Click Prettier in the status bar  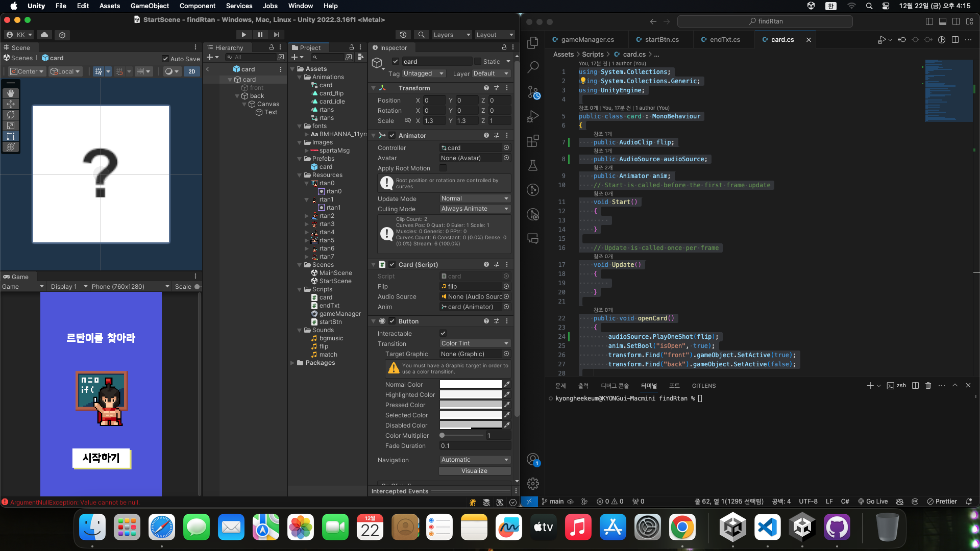(x=942, y=502)
